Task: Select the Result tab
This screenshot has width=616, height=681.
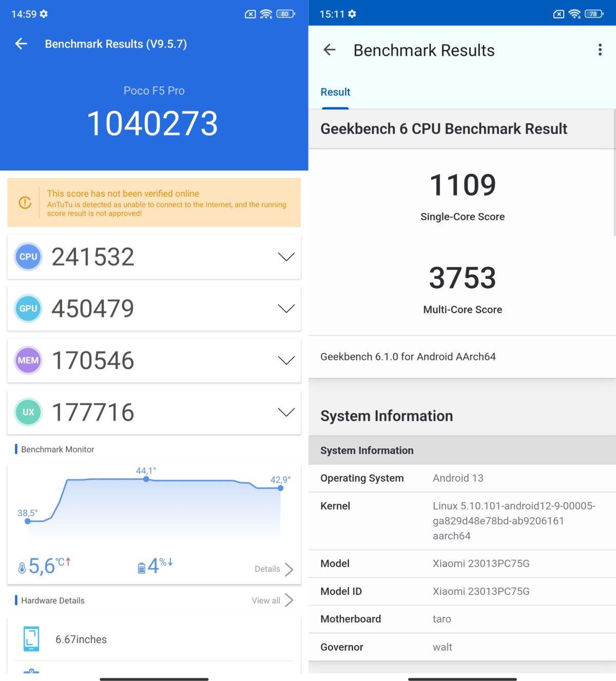Action: [335, 92]
